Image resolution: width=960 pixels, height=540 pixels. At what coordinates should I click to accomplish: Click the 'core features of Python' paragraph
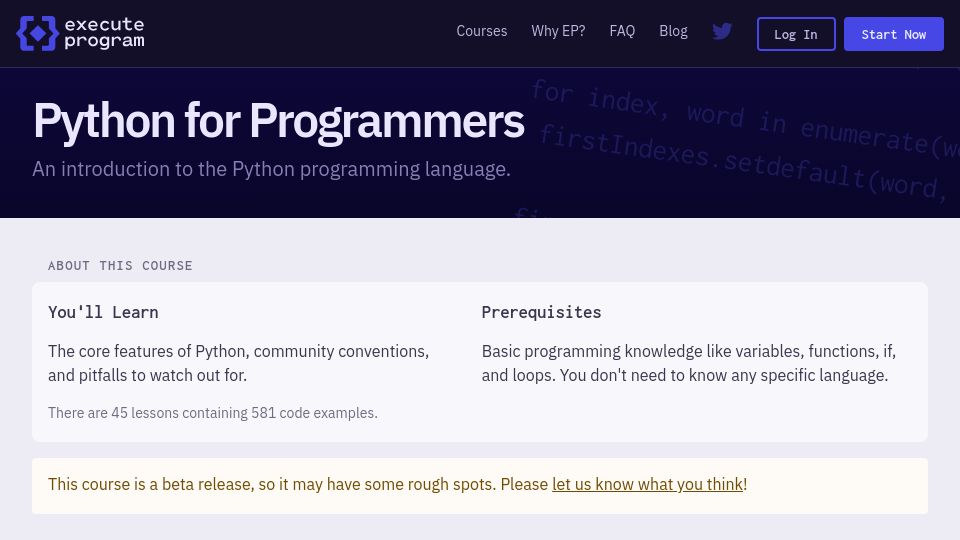click(x=239, y=363)
